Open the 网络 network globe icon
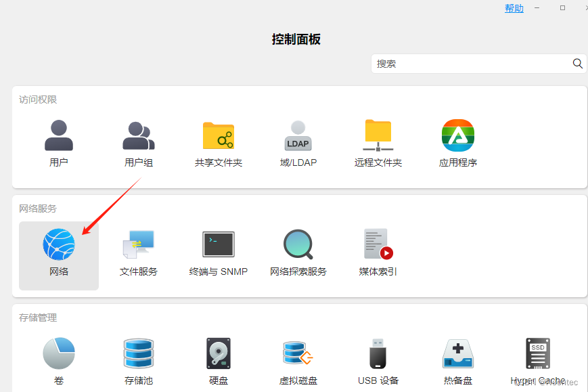 (59, 244)
